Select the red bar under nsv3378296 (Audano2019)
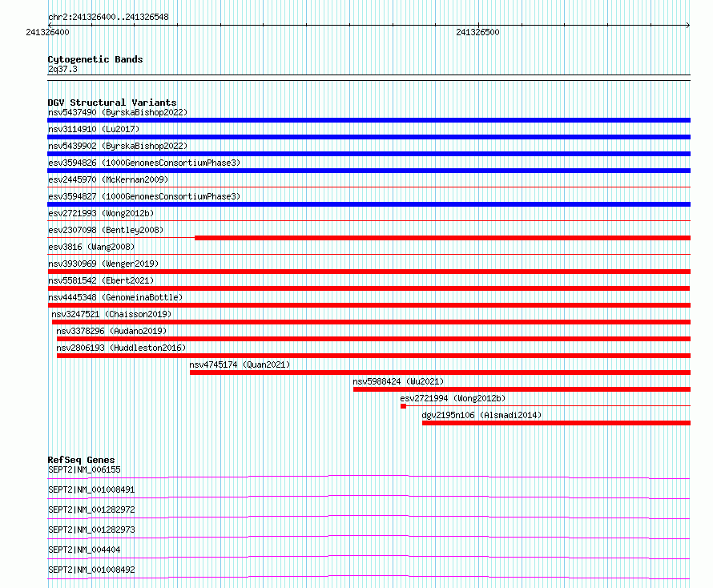This screenshot has height=588, width=713. click(x=373, y=339)
